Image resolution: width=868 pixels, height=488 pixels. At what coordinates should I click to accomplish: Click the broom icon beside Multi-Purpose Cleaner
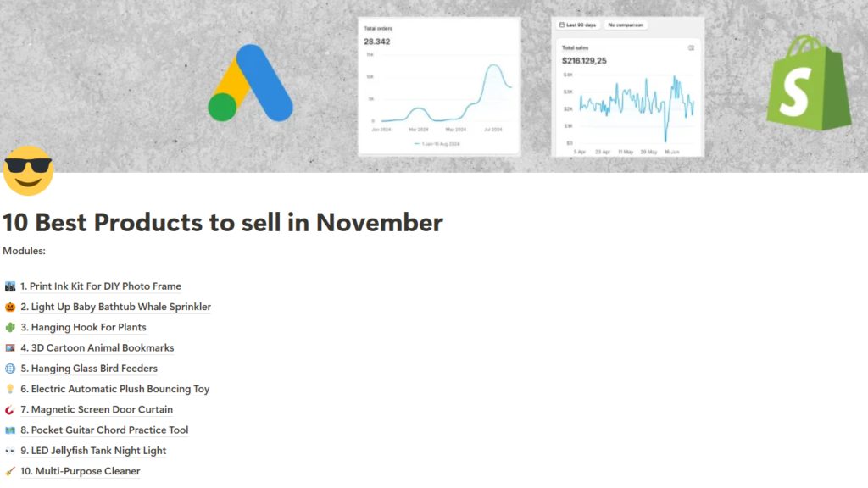10,471
